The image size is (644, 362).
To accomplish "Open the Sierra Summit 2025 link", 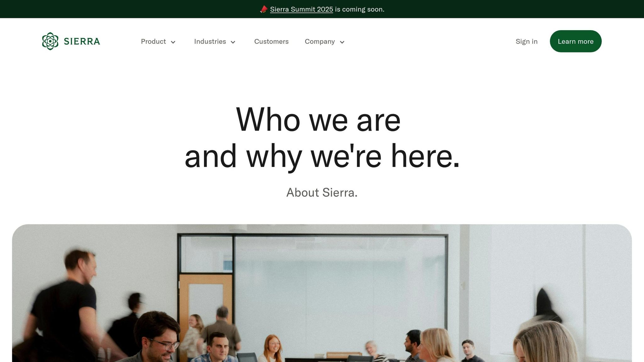I will pyautogui.click(x=301, y=9).
